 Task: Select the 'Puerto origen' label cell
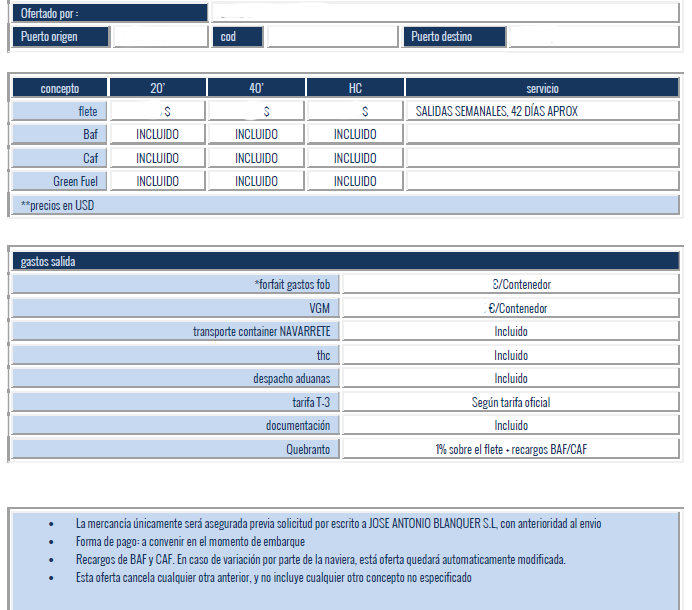pyautogui.click(x=61, y=37)
